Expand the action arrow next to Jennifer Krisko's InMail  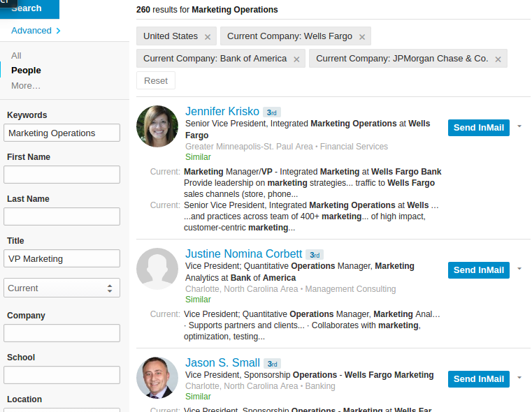(x=519, y=126)
